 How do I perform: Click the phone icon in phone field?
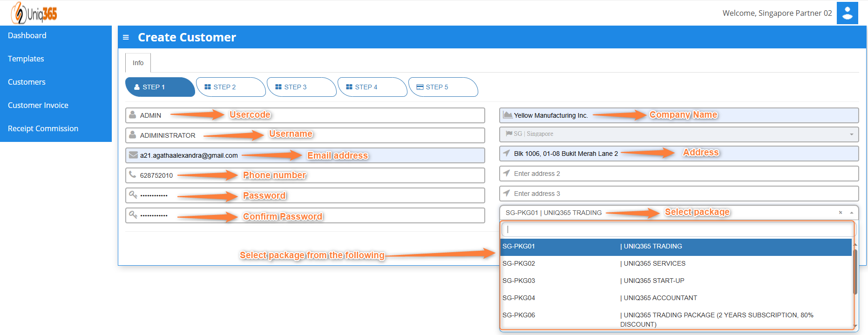point(133,175)
